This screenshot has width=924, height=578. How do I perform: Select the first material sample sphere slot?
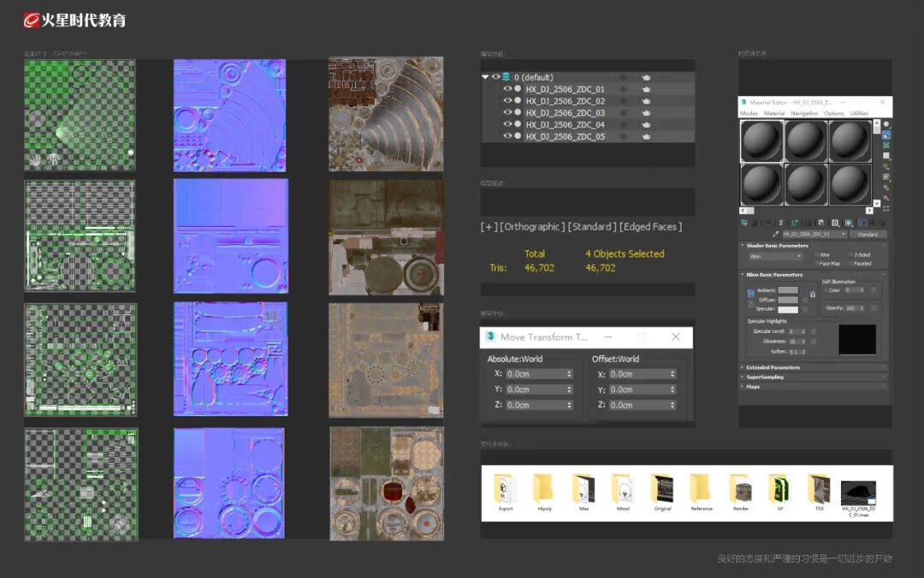coord(761,141)
